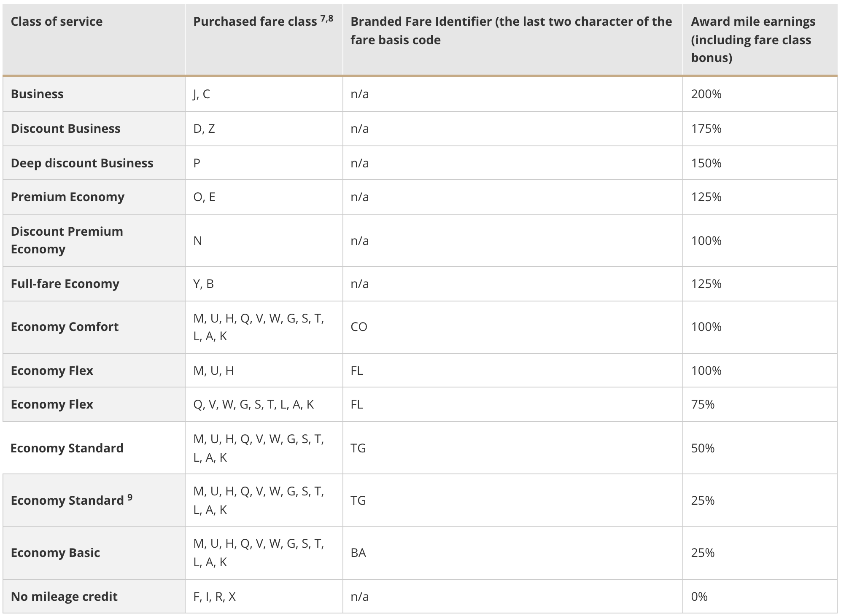Click the 'Award mile earnings' column header

753,40
